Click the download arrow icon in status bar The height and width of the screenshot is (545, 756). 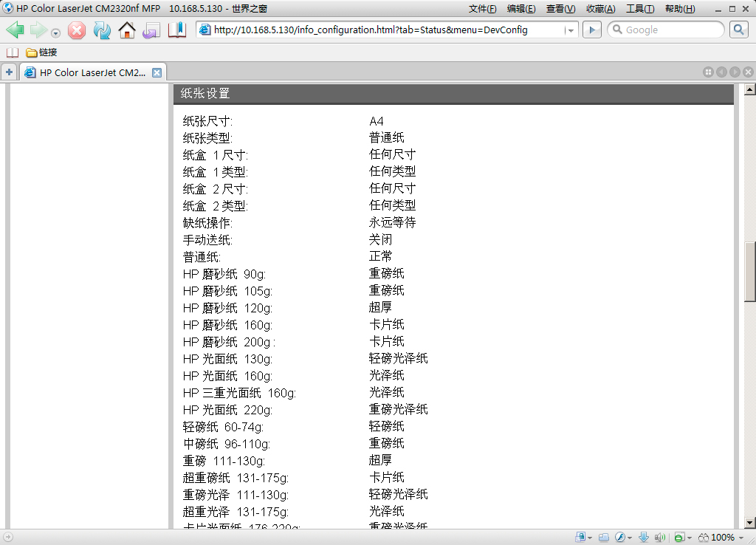[643, 537]
